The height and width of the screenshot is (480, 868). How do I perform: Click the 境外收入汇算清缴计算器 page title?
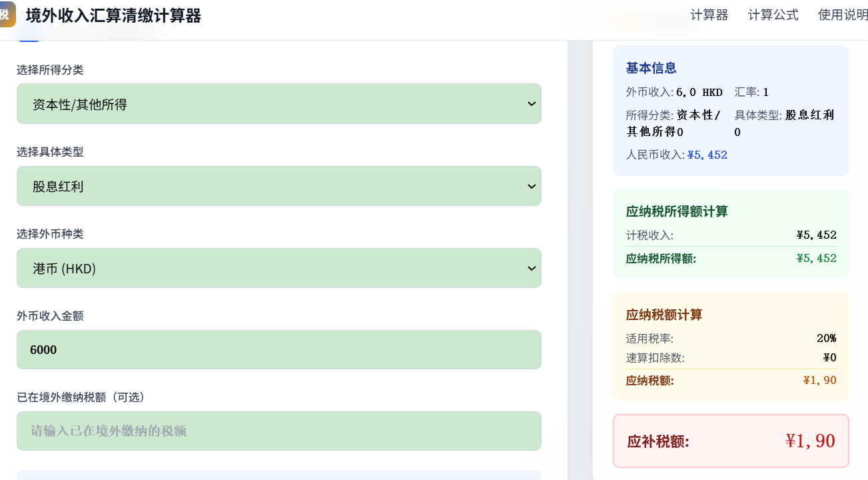113,15
